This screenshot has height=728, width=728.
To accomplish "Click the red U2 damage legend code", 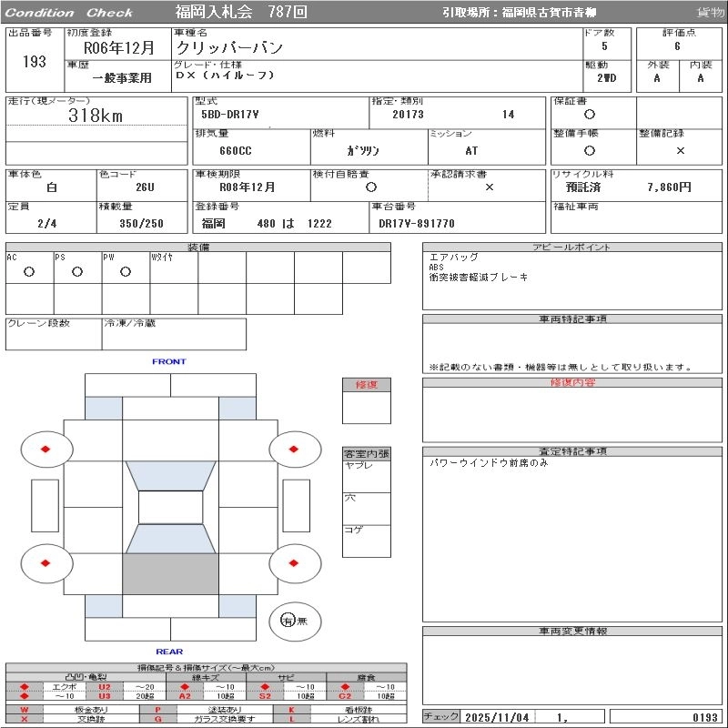I will pyautogui.click(x=105, y=687).
